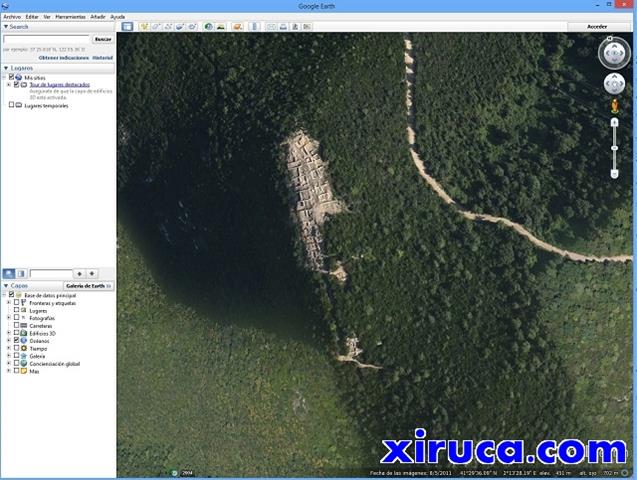Click the move joystick navigation control
Image resolution: width=637 pixels, height=480 pixels.
(614, 84)
